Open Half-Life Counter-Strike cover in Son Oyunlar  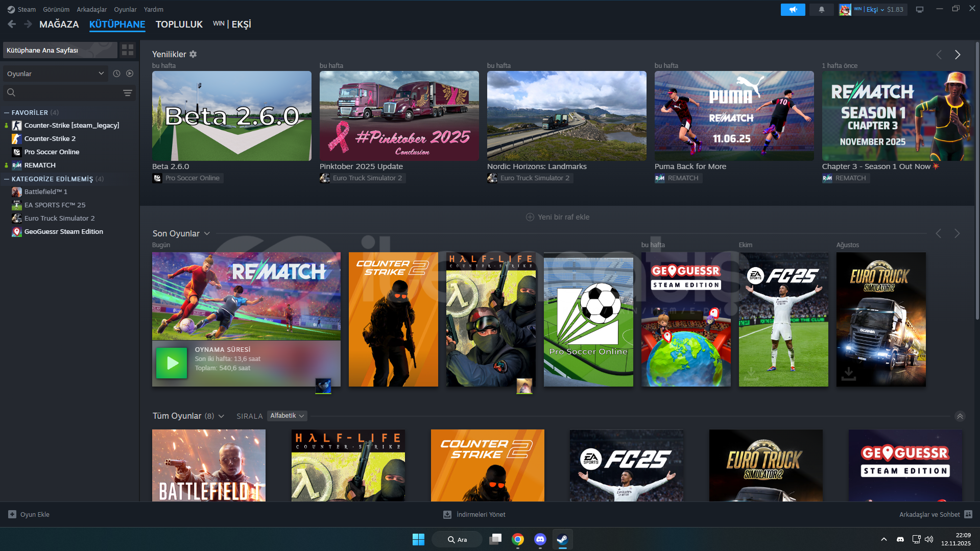491,320
